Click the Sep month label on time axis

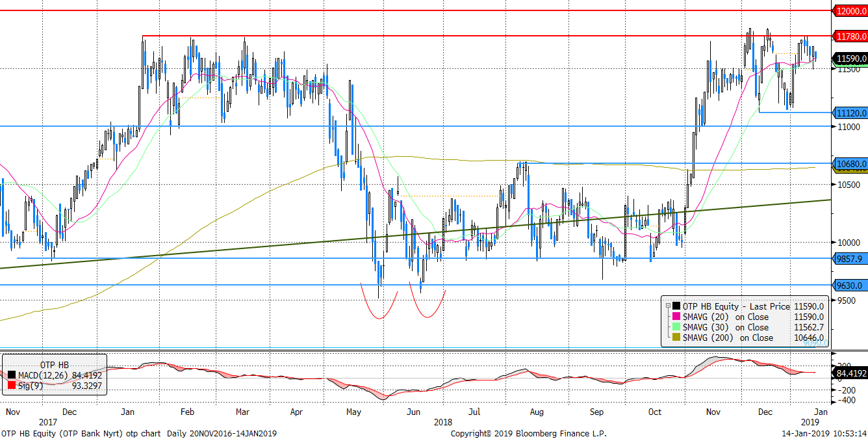[598, 412]
